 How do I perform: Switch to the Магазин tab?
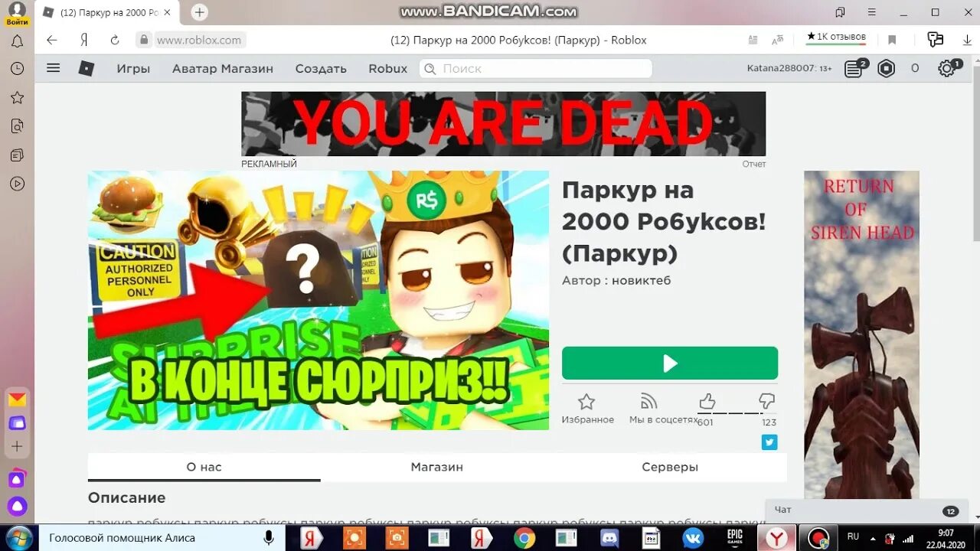[437, 467]
